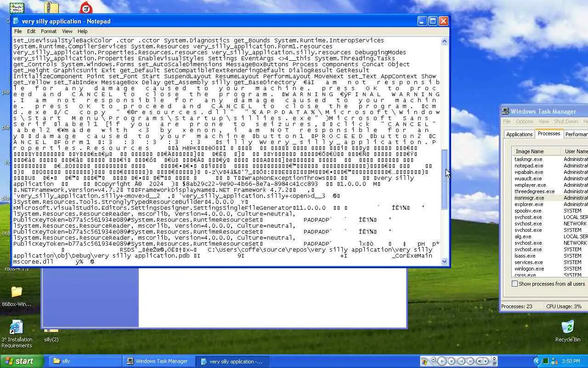Switch to Applications tab in Task Manager
Viewport: 588px width, 368px height.
[519, 134]
